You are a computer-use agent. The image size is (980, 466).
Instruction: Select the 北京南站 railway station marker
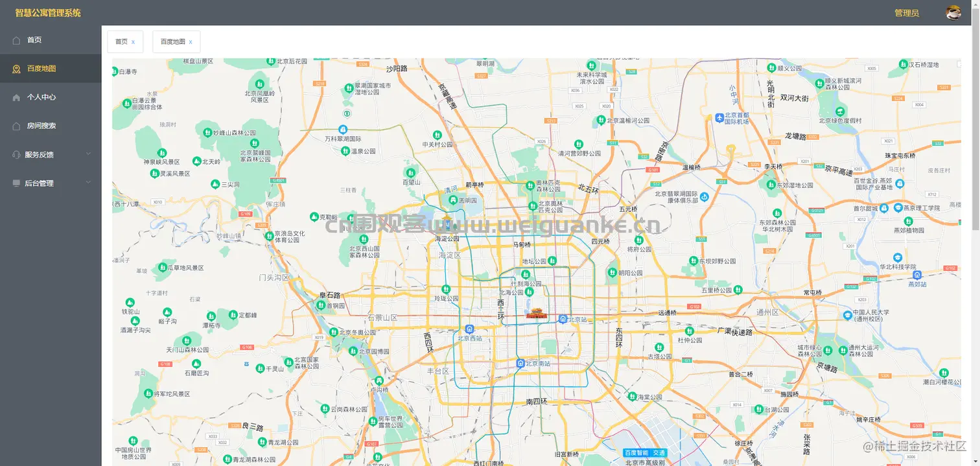520,364
